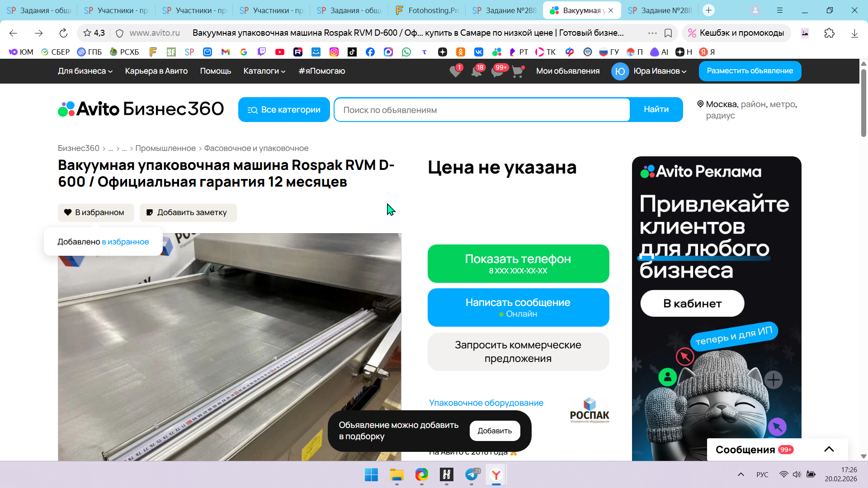The height and width of the screenshot is (488, 868).
Task: Switch to the Fotohosting.Pro browser tab
Action: click(427, 10)
